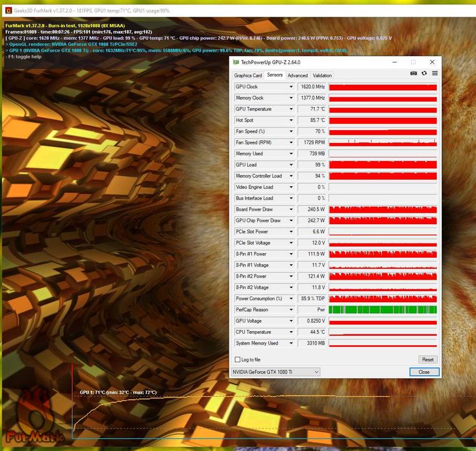Expand the GPU Temperature sensor dropdown
The image size is (476, 451).
tap(291, 109)
